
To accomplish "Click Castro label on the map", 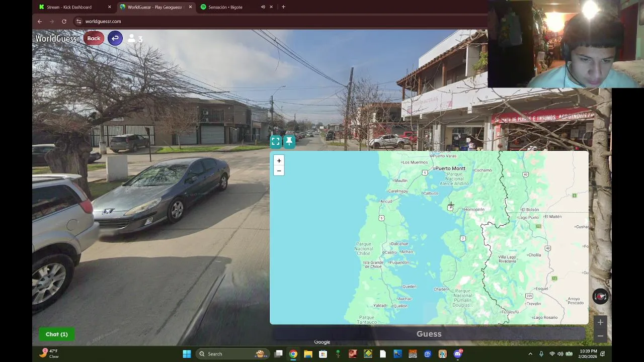I will 390,252.
